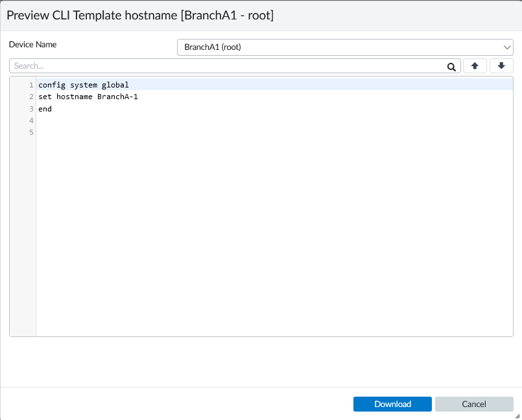This screenshot has width=522, height=420.
Task: Focus the Search text field
Action: tap(227, 66)
